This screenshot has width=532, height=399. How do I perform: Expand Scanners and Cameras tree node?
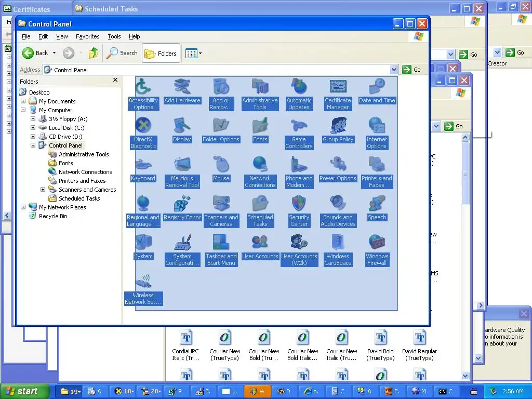(x=43, y=189)
